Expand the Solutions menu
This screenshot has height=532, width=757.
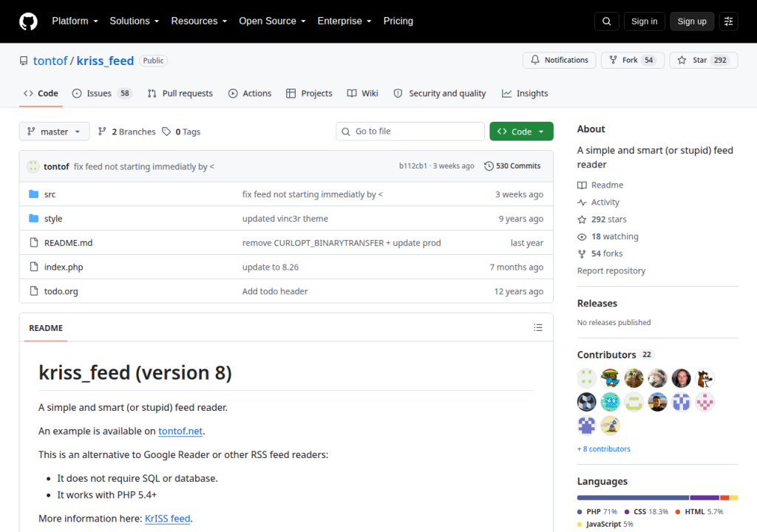[x=135, y=21]
